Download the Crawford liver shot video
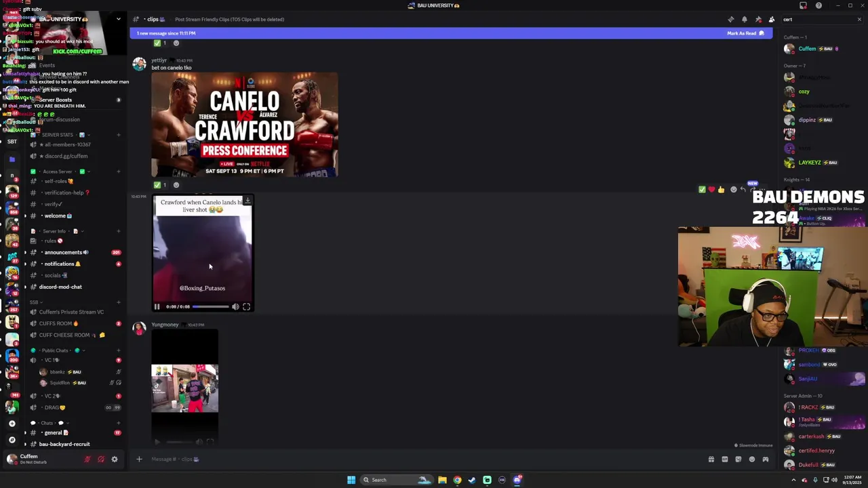 coord(248,201)
